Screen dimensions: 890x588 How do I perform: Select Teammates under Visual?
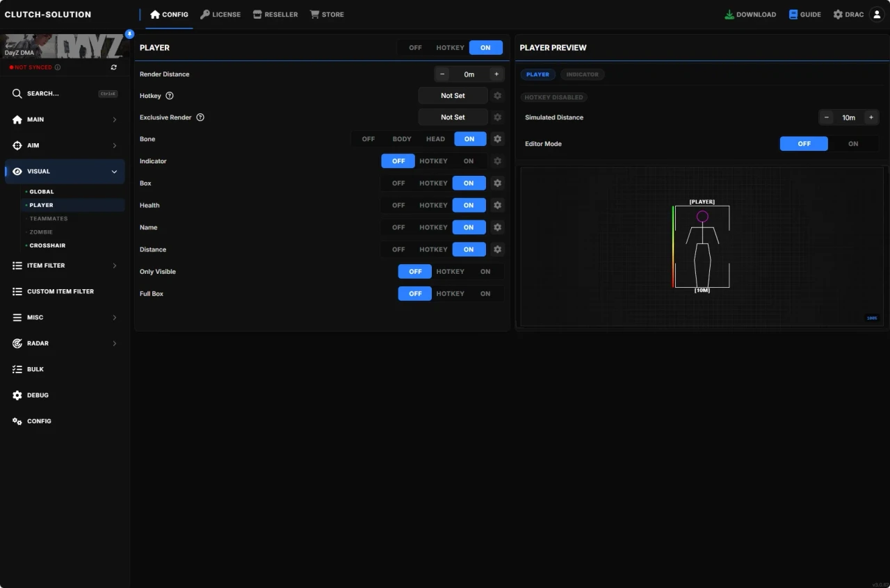(72, 219)
